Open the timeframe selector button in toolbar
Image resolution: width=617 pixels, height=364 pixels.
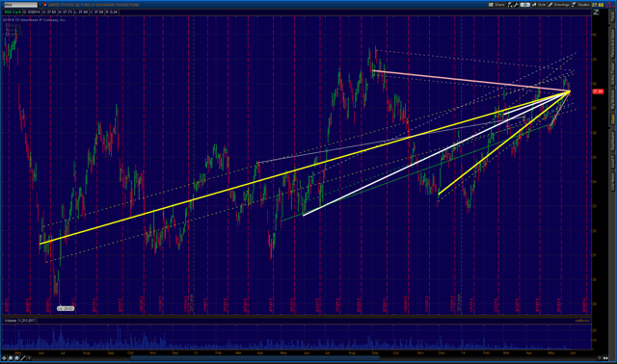click(x=525, y=5)
